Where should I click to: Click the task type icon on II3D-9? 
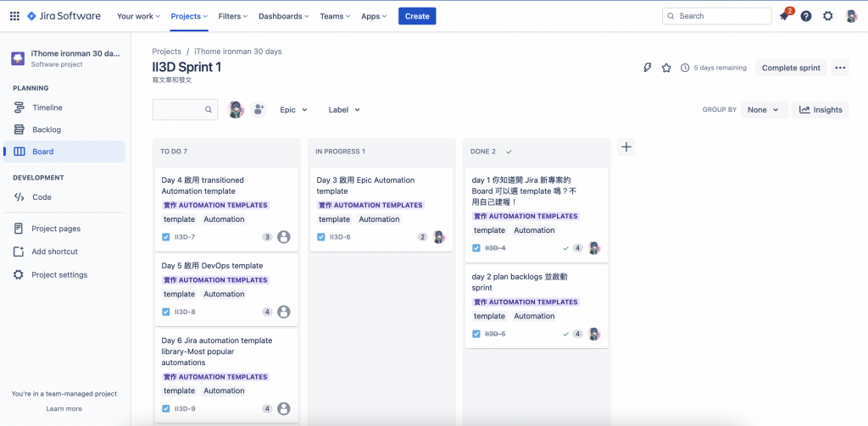coord(166,409)
